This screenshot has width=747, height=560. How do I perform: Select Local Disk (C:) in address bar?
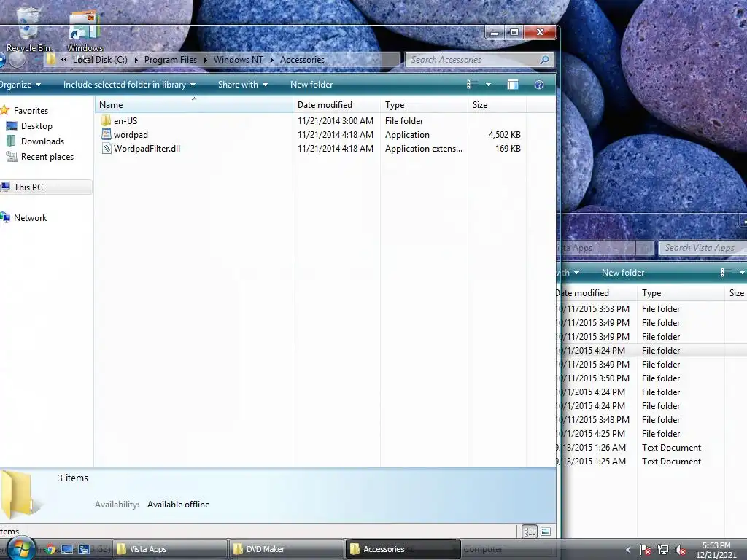[100, 60]
